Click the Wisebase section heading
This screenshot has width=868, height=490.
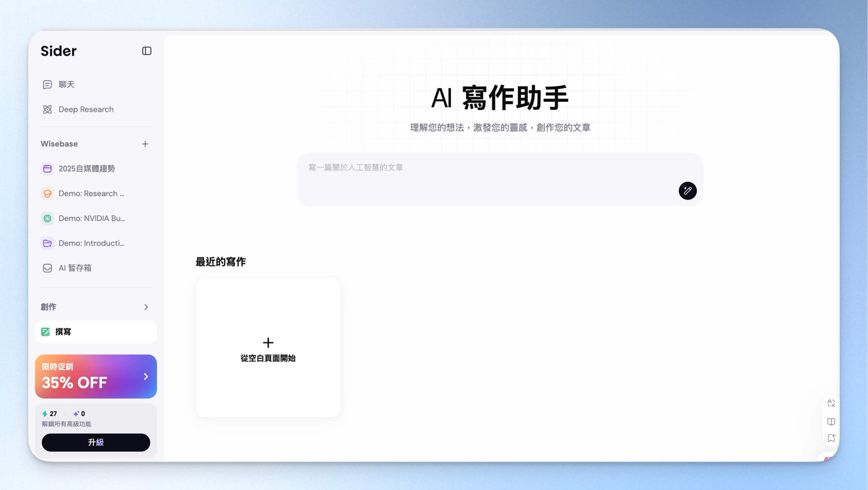click(x=59, y=144)
